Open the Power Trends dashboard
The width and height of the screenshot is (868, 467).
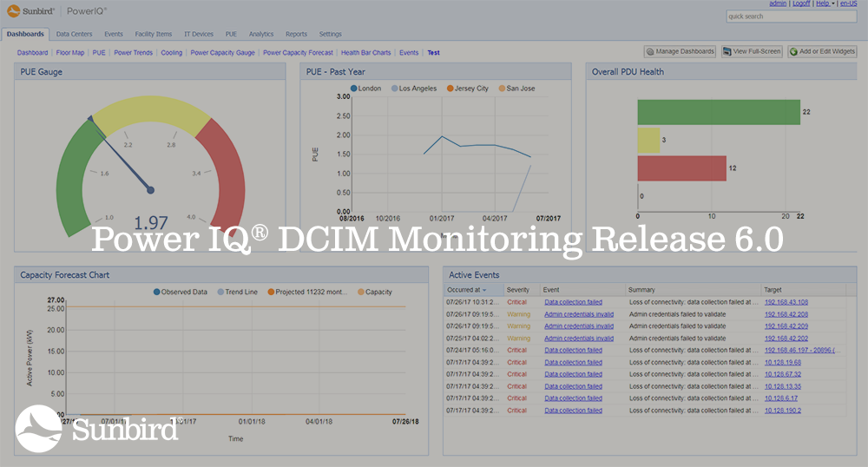coord(133,53)
